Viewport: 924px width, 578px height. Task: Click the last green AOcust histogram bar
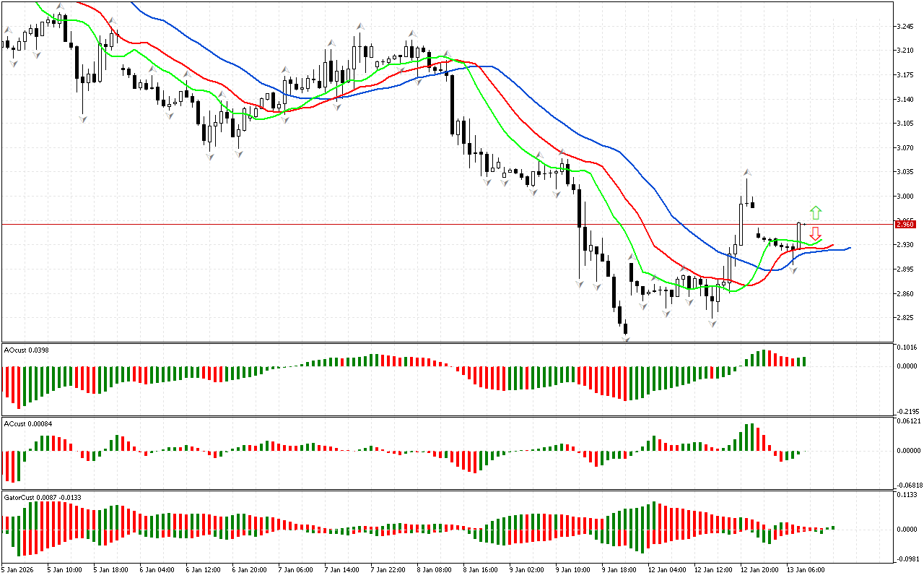(803, 361)
